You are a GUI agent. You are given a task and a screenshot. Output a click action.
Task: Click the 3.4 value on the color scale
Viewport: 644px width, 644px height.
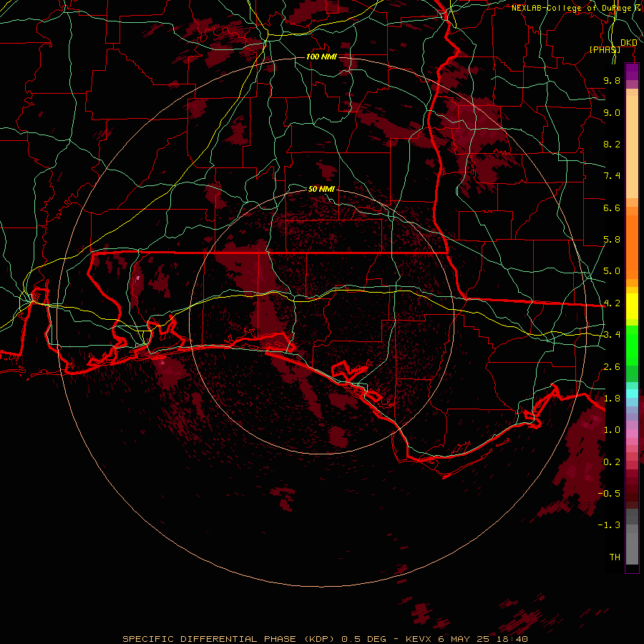click(612, 335)
